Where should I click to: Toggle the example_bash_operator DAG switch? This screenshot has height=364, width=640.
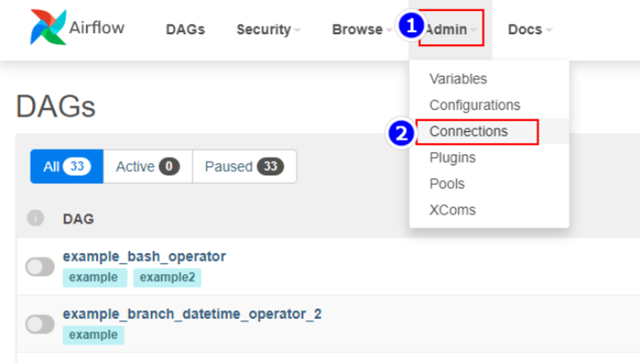pos(40,267)
